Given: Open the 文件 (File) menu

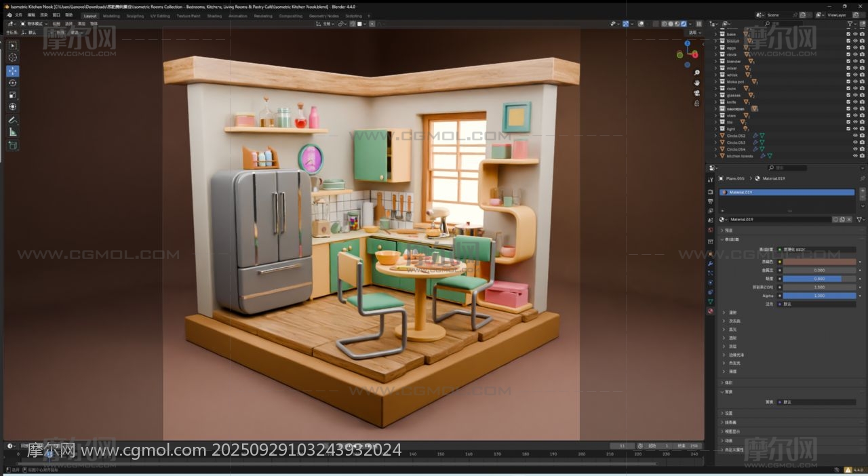Looking at the screenshot, I should coord(18,15).
